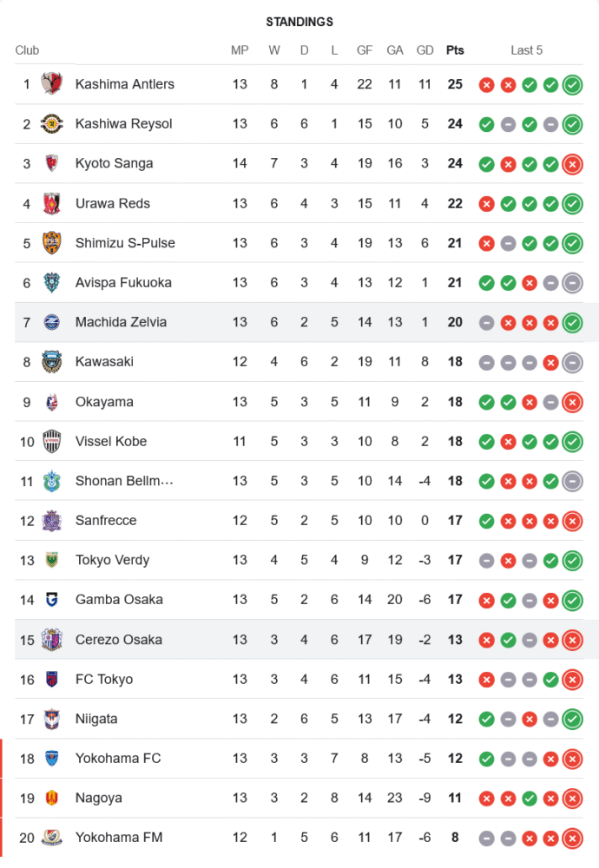Click Yokohama FM's latest match loss icon
The height and width of the screenshot is (868, 599).
coord(572,838)
